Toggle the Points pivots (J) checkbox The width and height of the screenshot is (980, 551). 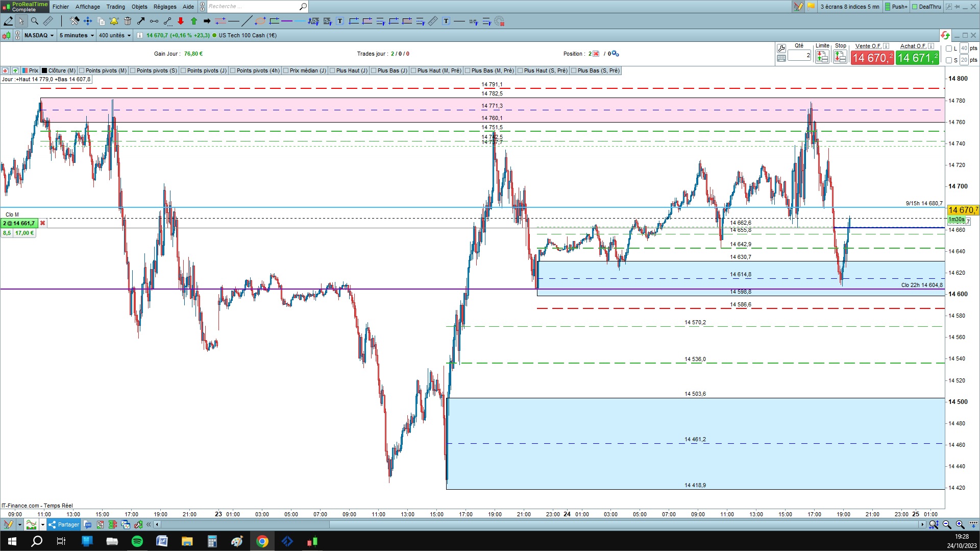[183, 70]
